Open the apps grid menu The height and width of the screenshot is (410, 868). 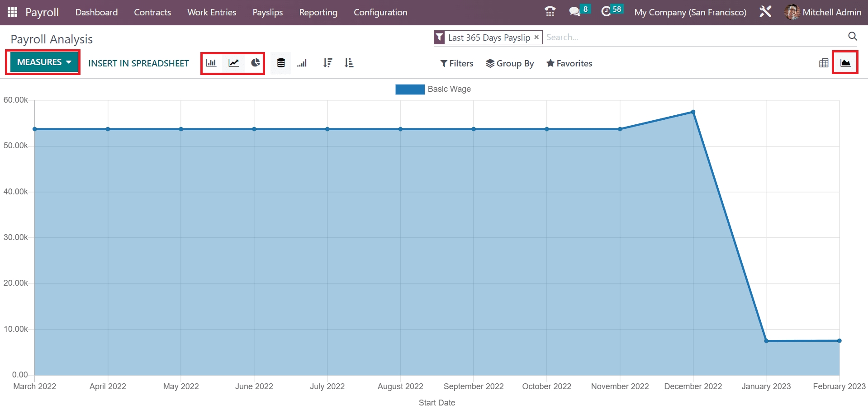pyautogui.click(x=13, y=12)
